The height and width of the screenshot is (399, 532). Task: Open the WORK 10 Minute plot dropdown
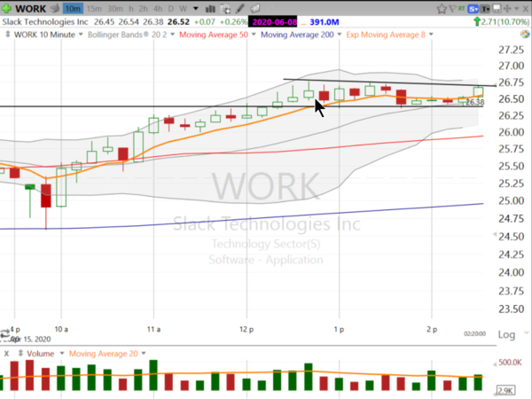click(81, 35)
